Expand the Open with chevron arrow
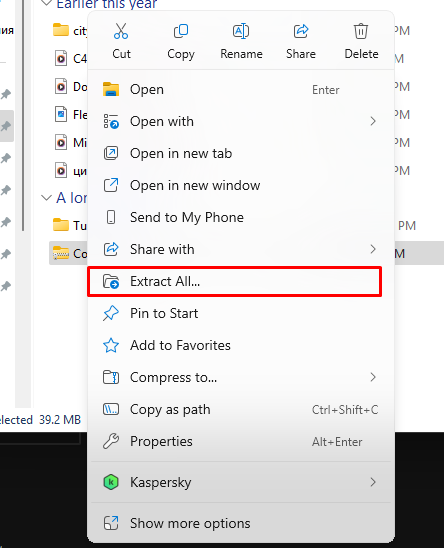The width and height of the screenshot is (444, 548). pyautogui.click(x=373, y=121)
